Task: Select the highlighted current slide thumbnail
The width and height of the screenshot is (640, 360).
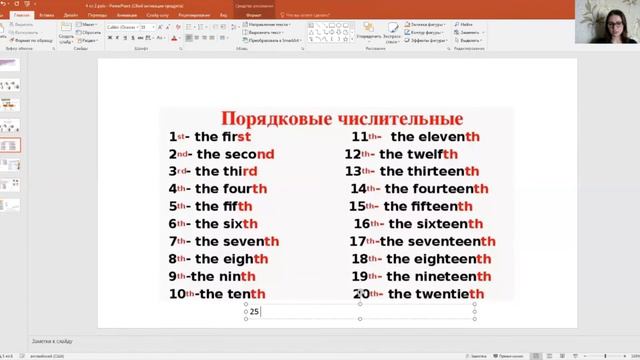Action: (10, 145)
